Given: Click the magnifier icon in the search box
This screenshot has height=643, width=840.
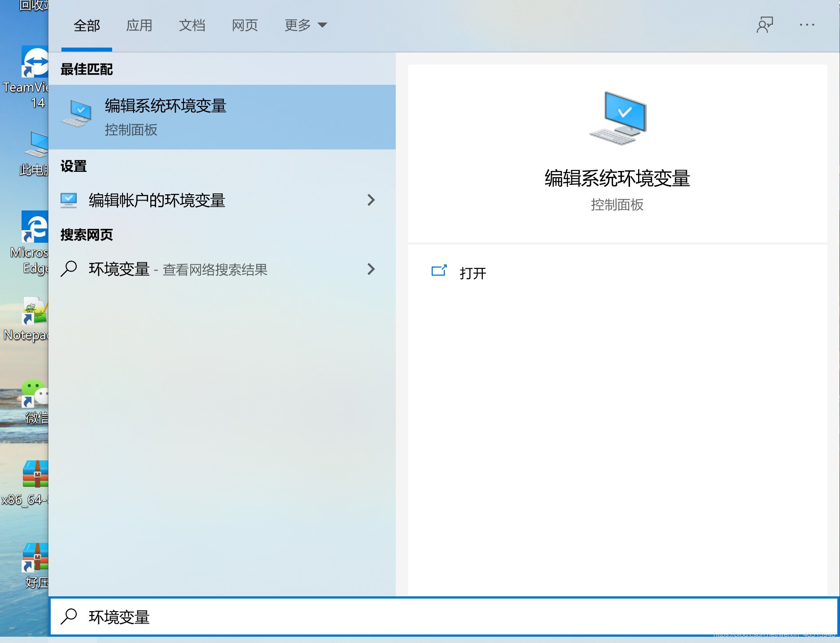Looking at the screenshot, I should click(x=69, y=617).
